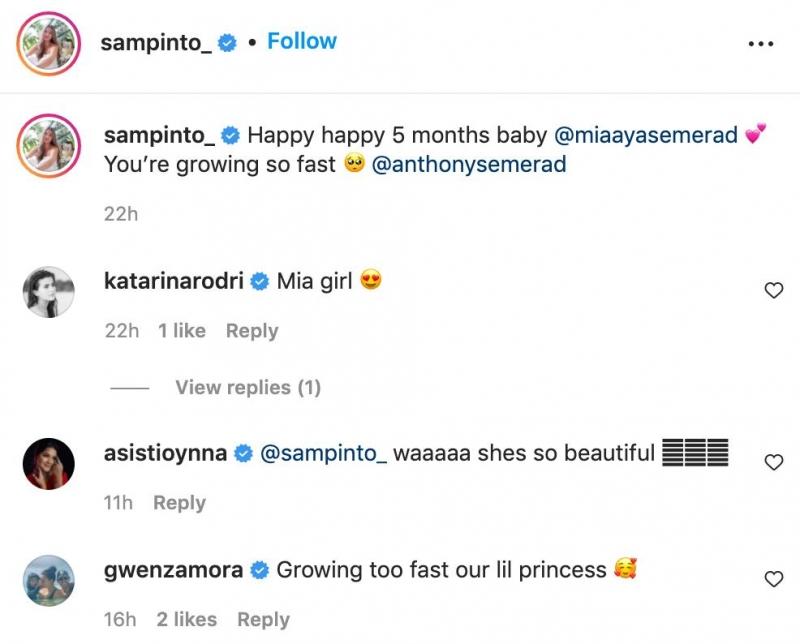The height and width of the screenshot is (644, 800).
Task: Reply to gwenzamora's comment
Action: coord(263,620)
